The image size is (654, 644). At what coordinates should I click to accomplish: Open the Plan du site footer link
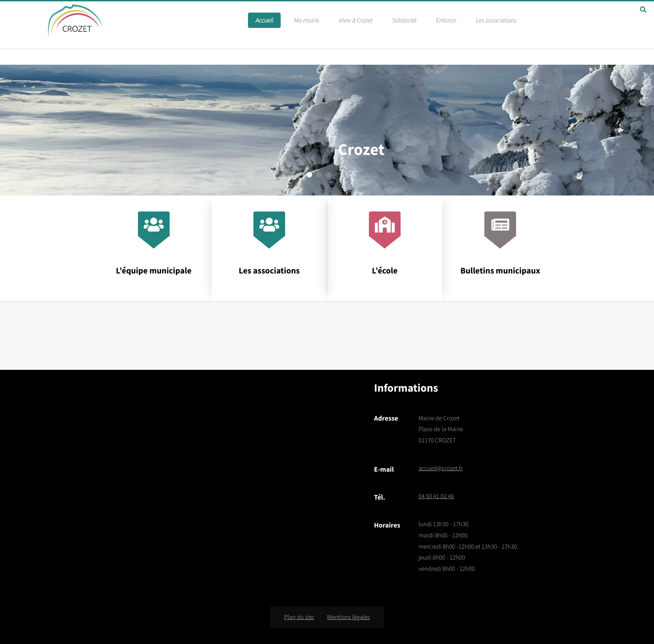point(299,617)
